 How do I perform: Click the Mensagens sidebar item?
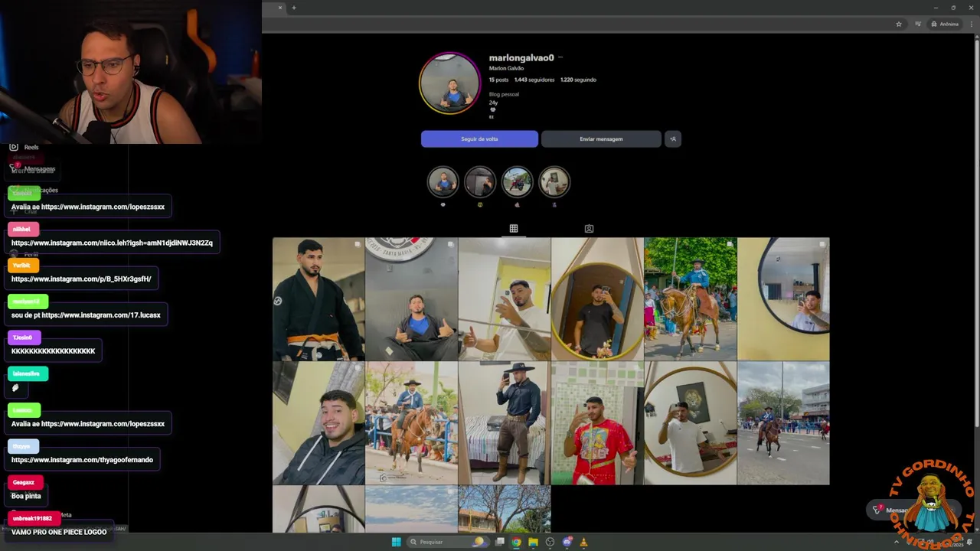32,168
